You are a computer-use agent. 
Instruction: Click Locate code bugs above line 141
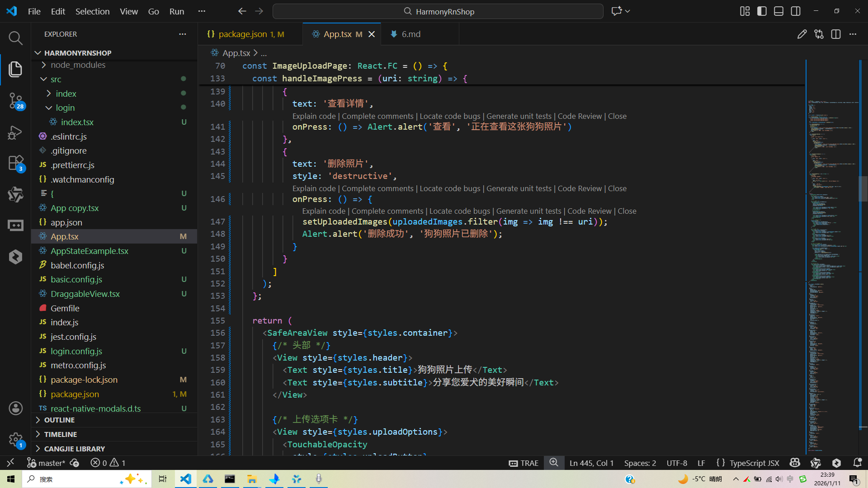450,116
